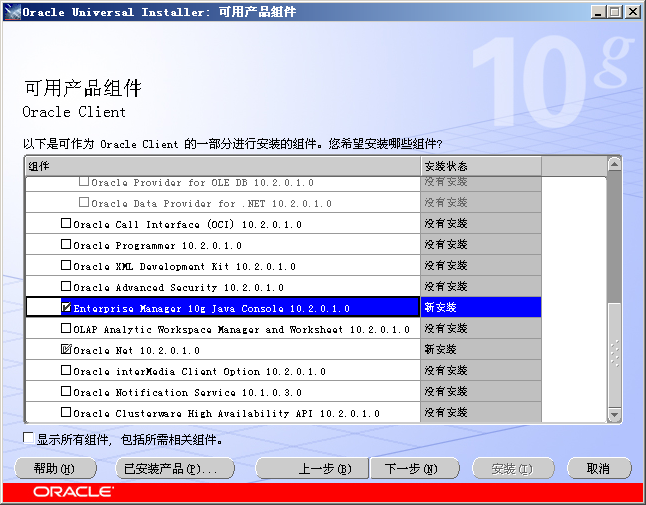Screen dimensions: 646x505
Task: Toggle 显示所有组件 checkbox
Action: click(28, 438)
